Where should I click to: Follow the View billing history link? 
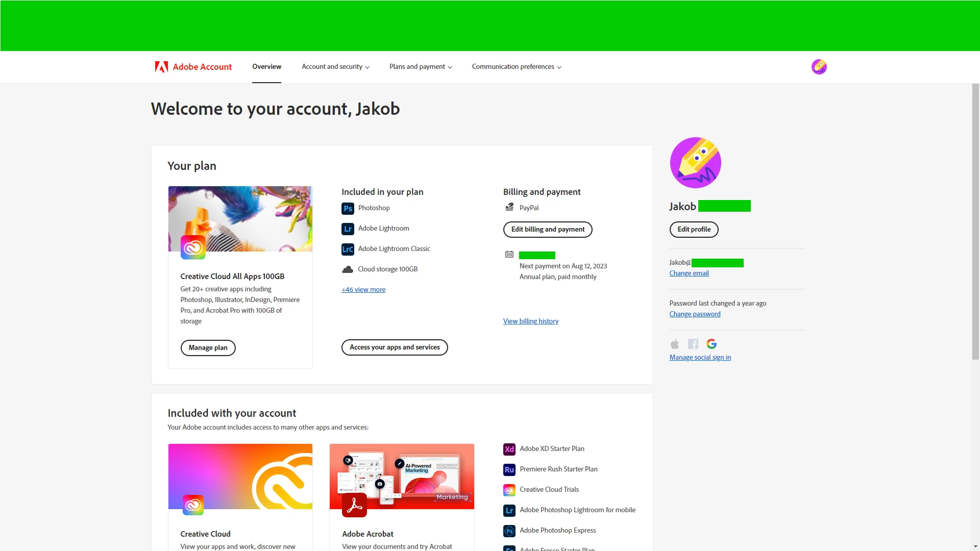(x=530, y=321)
